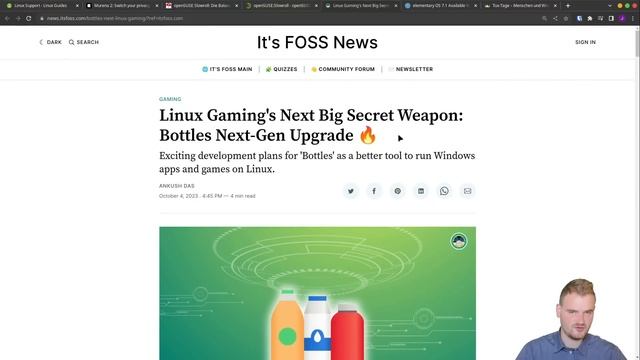
Task: Open the purple profile avatar
Action: [x=622, y=18]
